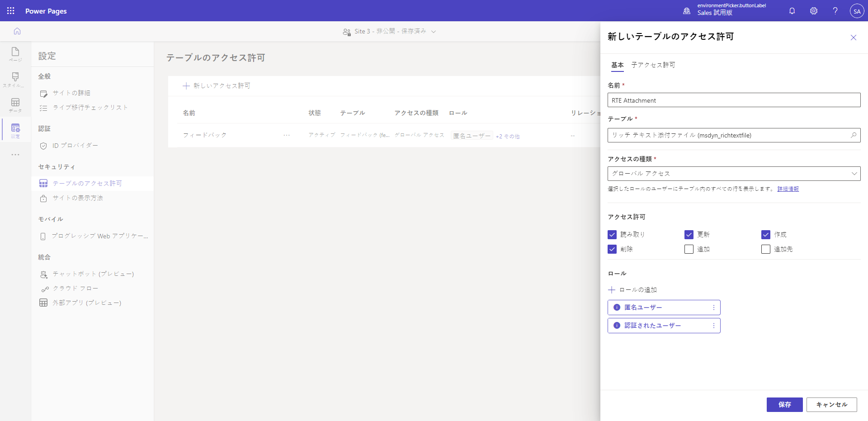Open more options for 匿名ユーザー role
Screen dimensions: 868x421
point(714,307)
